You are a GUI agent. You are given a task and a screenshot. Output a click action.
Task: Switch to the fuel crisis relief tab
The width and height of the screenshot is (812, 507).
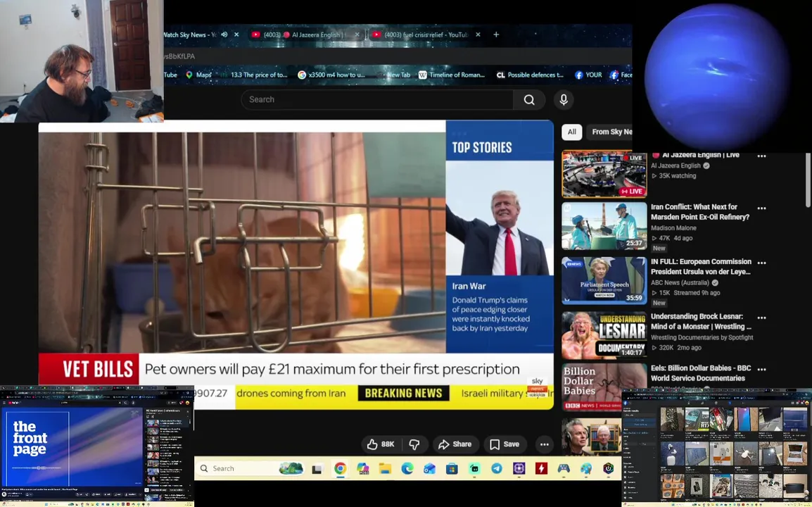426,35
